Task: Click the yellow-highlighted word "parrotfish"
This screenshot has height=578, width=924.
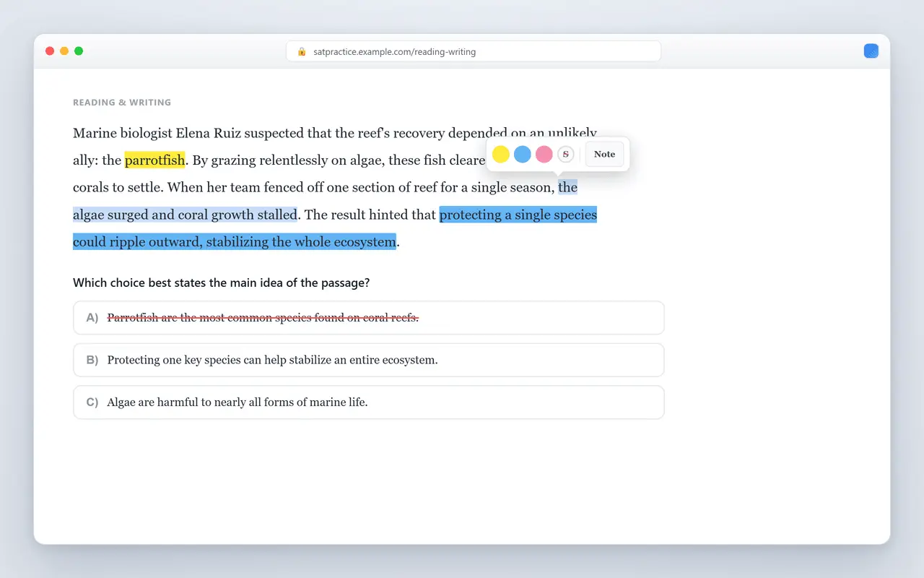Action: click(155, 160)
